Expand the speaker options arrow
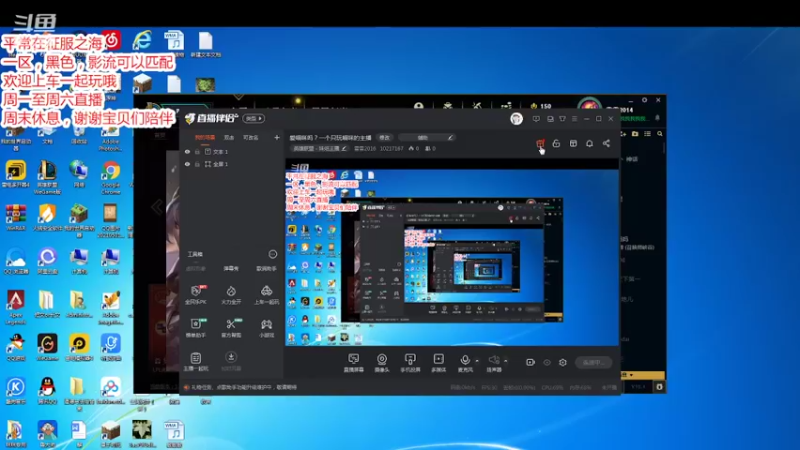Screen dimensions: 800x450 pos(506,360)
